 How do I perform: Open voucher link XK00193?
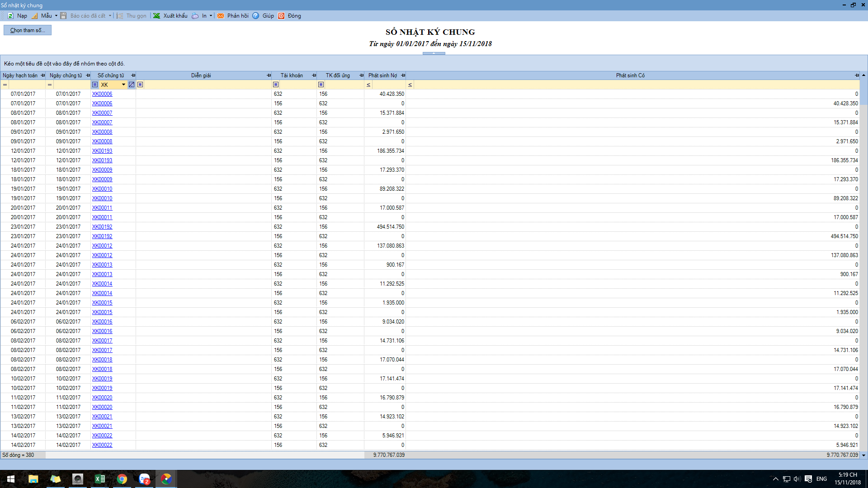point(102,151)
